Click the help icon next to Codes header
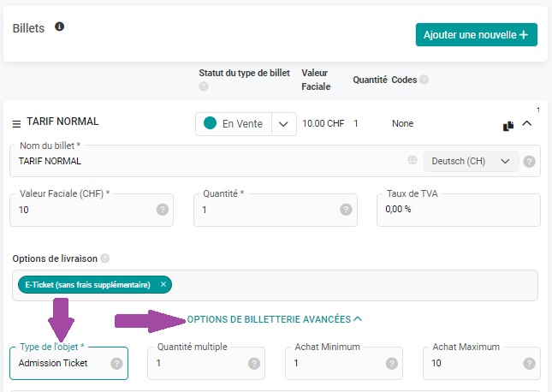Image resolution: width=552 pixels, height=392 pixels. point(424,80)
